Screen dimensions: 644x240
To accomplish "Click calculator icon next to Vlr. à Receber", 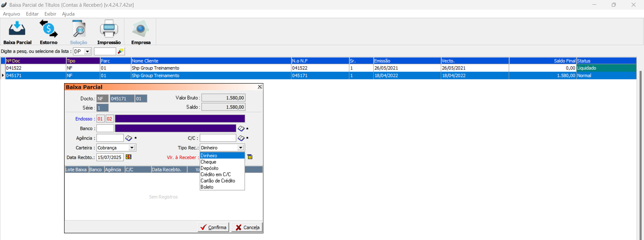I will pyautogui.click(x=250, y=157).
